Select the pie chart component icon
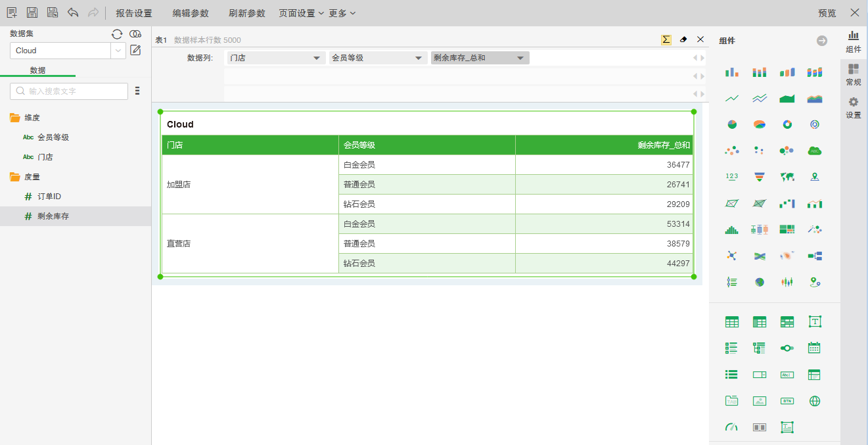Image resolution: width=868 pixels, height=445 pixels. [731, 124]
